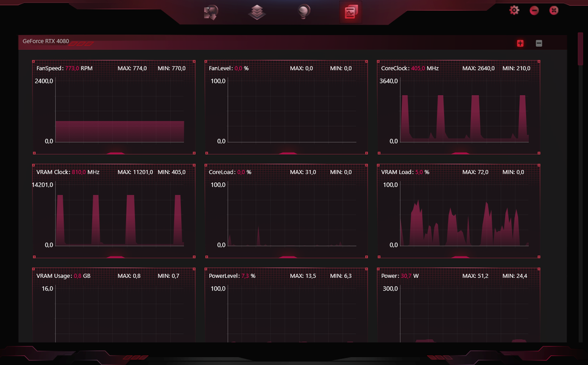Screen dimensions: 588x365
Task: Open the stacked layers icon tab
Action: click(257, 12)
